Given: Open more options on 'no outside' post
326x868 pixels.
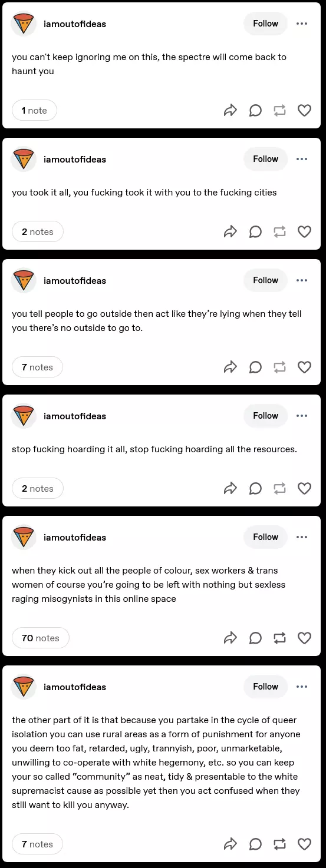Looking at the screenshot, I should pos(302,280).
